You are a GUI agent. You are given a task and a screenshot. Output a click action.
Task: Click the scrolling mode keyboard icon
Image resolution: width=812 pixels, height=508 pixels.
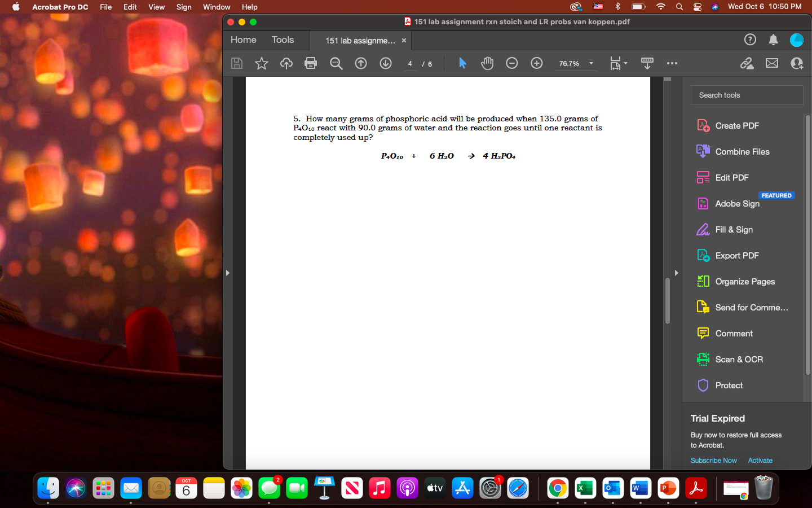[647, 63]
